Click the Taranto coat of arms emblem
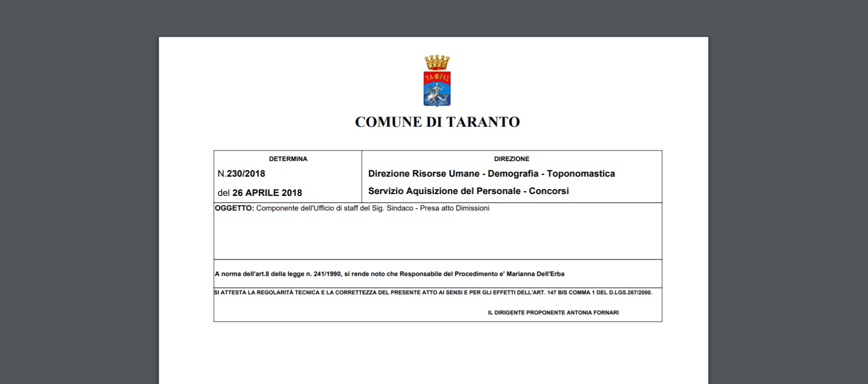This screenshot has height=384, width=868. click(x=437, y=89)
